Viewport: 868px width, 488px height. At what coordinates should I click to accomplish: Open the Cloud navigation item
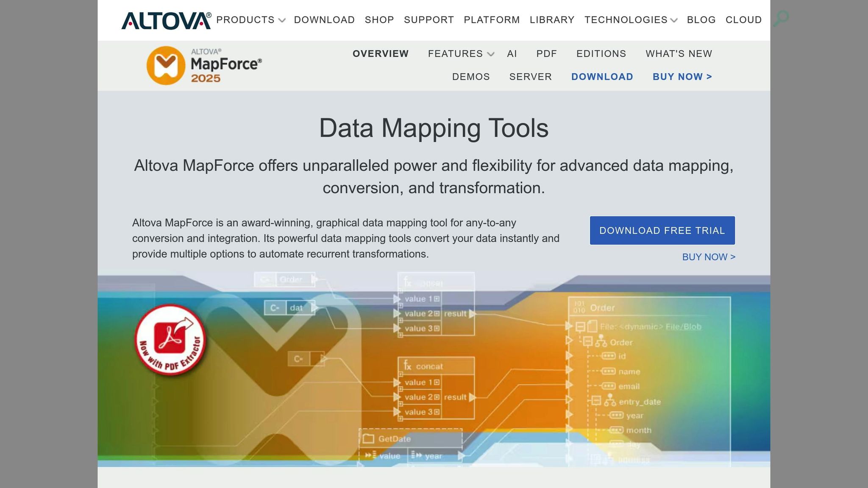pos(743,20)
